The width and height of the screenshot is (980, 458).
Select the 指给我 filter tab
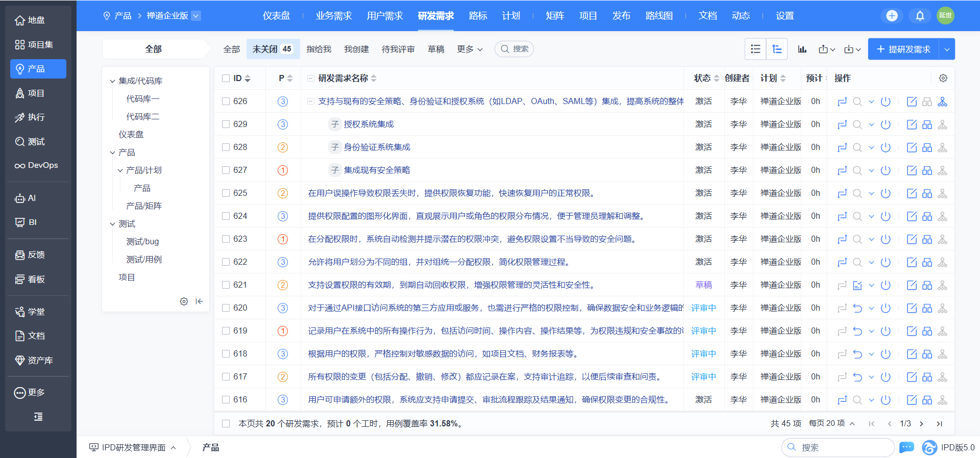coord(319,49)
